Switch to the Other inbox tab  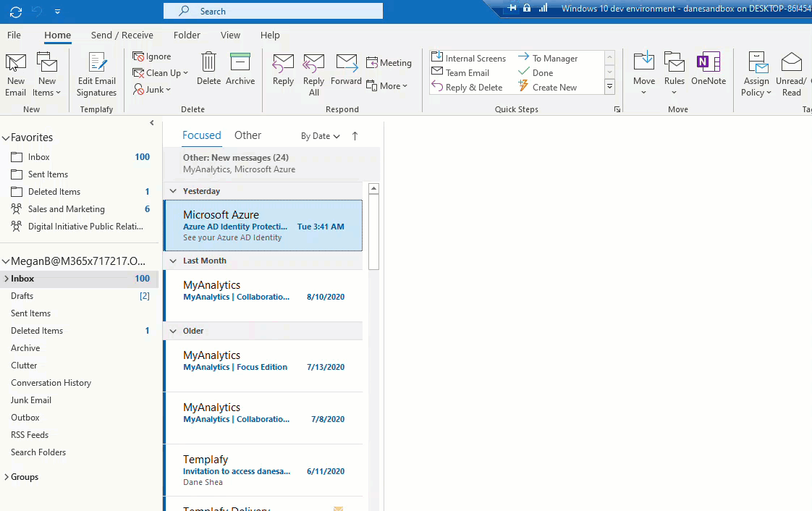(248, 135)
